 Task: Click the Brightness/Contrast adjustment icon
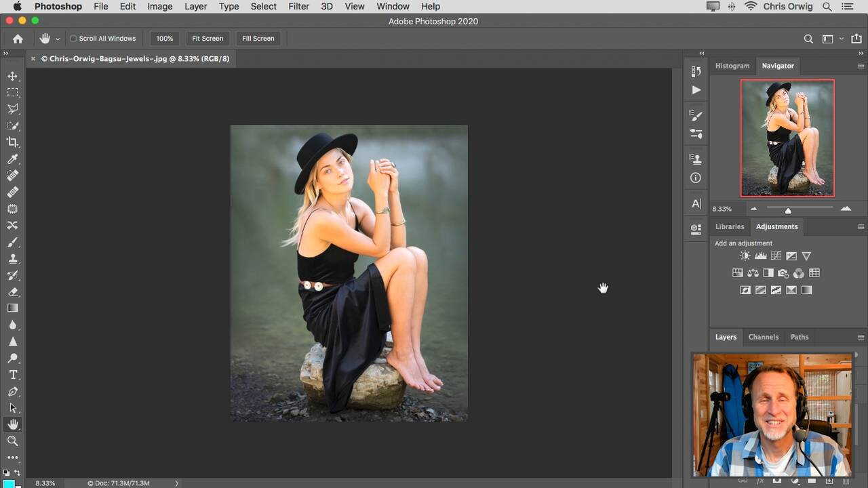tap(745, 256)
